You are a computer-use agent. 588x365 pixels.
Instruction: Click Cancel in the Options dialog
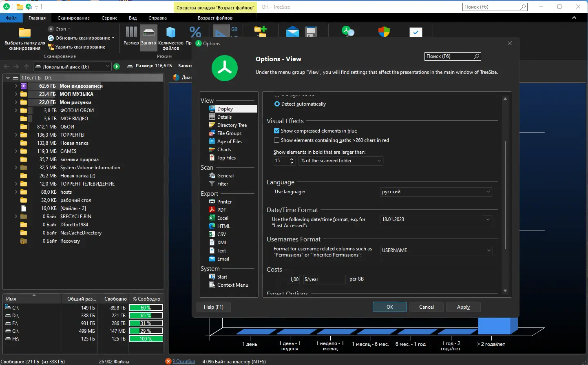pyautogui.click(x=427, y=307)
